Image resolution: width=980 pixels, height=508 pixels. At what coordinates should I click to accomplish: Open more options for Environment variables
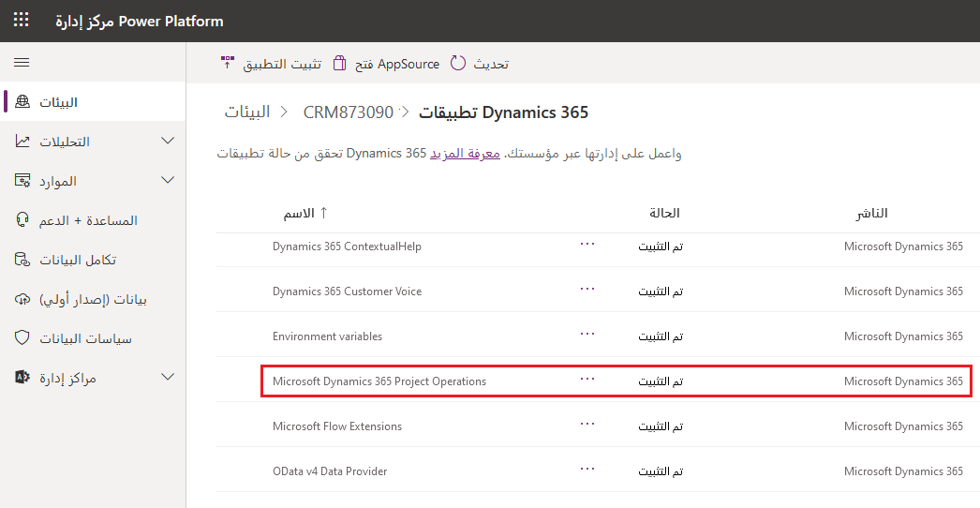[587, 334]
